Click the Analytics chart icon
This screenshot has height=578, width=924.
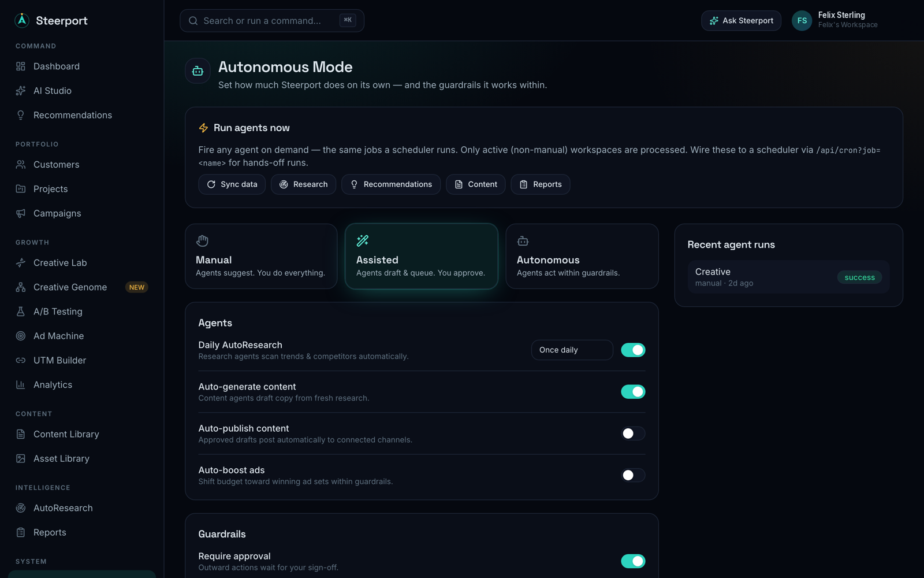tap(21, 384)
